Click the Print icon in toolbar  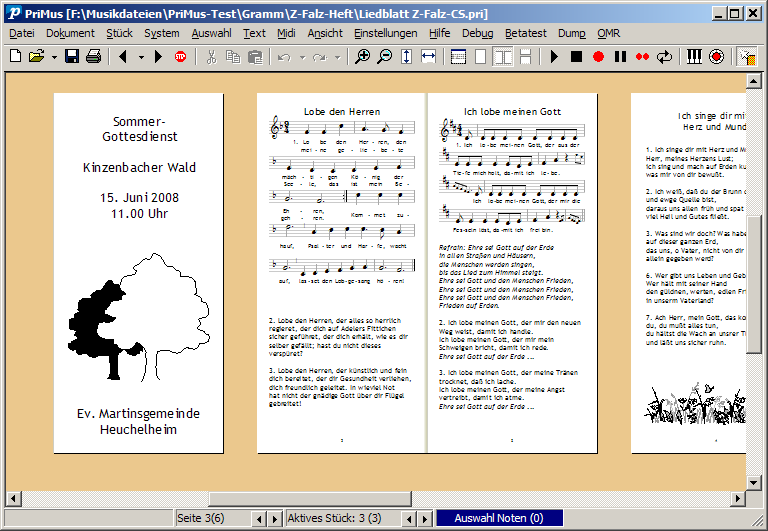point(93,57)
